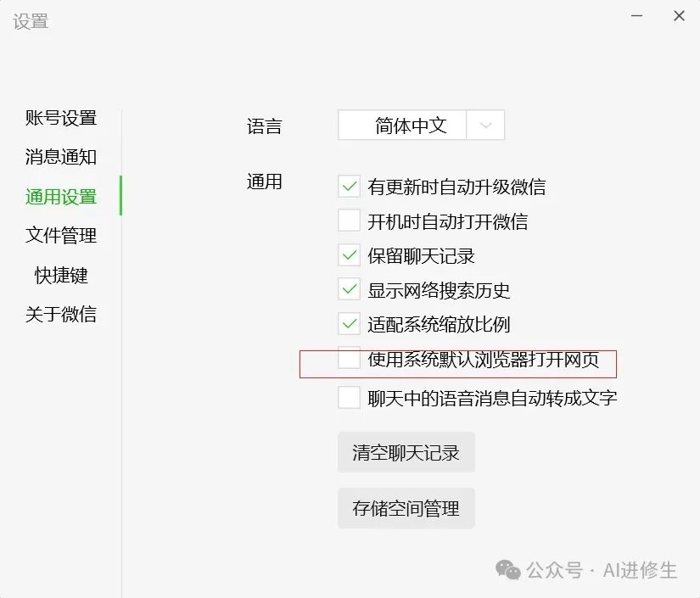Open 账号设置 tab
The image size is (700, 598).
pos(61,118)
